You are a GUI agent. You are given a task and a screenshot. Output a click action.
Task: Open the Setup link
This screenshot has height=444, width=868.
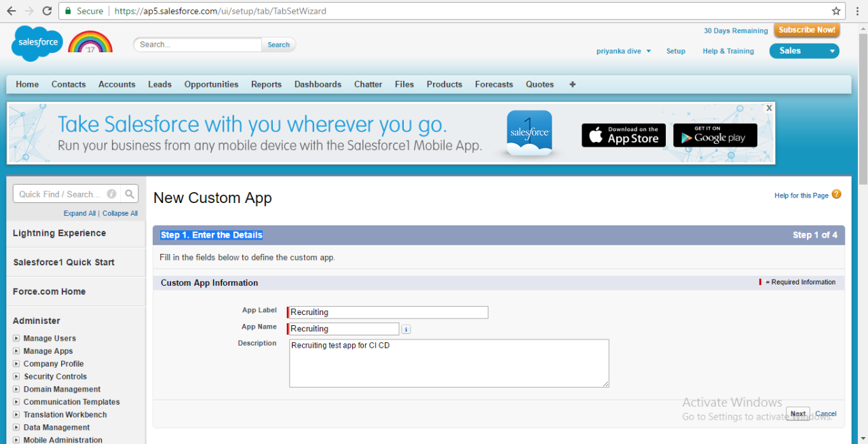point(675,51)
